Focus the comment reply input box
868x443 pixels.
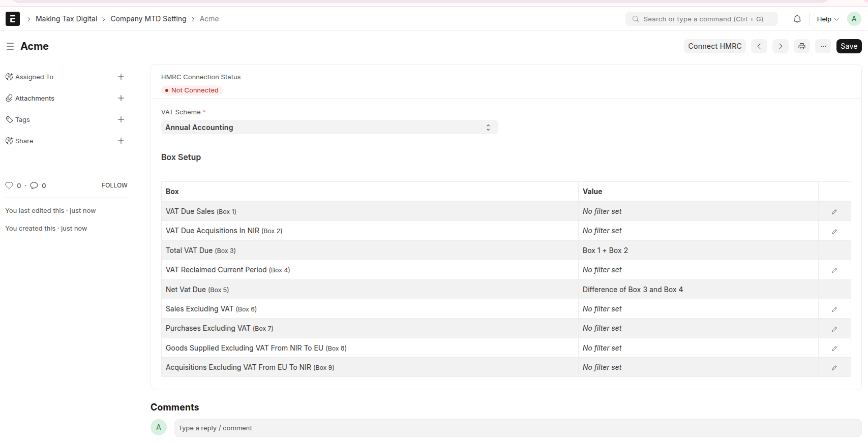518,428
